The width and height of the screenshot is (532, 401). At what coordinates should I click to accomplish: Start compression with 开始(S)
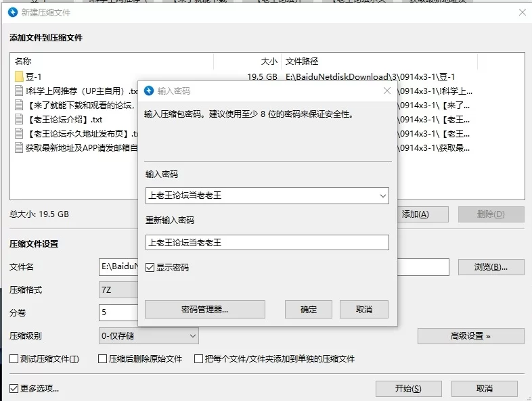point(409,388)
